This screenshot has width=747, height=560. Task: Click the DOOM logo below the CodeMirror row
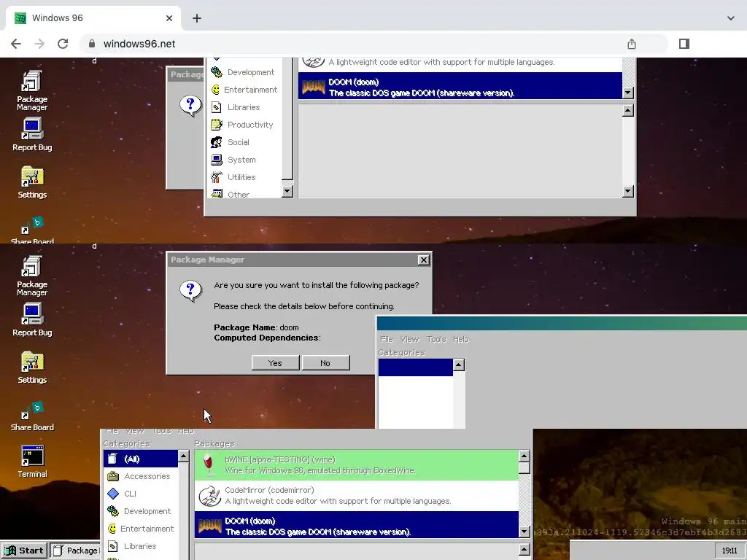[x=209, y=526]
